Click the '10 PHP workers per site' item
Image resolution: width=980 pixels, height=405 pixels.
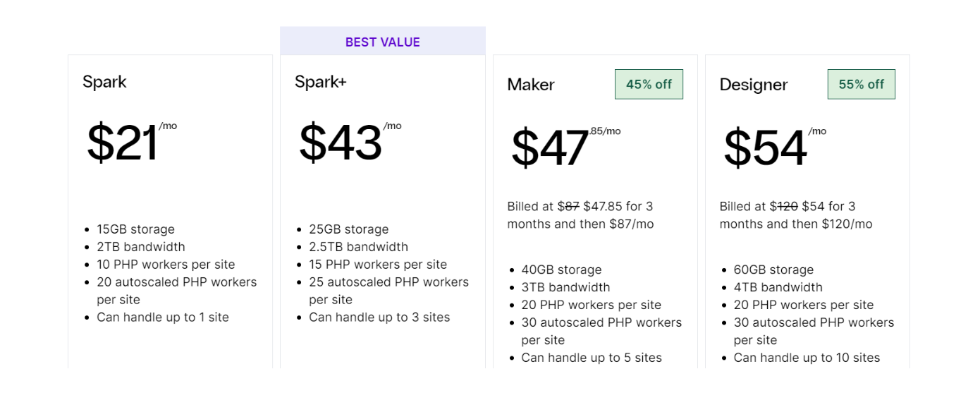pyautogui.click(x=166, y=265)
